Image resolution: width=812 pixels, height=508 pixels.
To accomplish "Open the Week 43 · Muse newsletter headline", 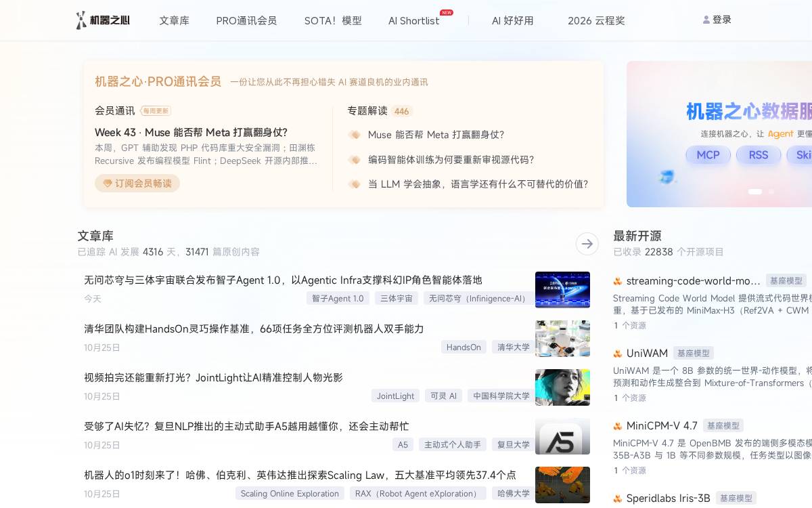I will point(191,133).
